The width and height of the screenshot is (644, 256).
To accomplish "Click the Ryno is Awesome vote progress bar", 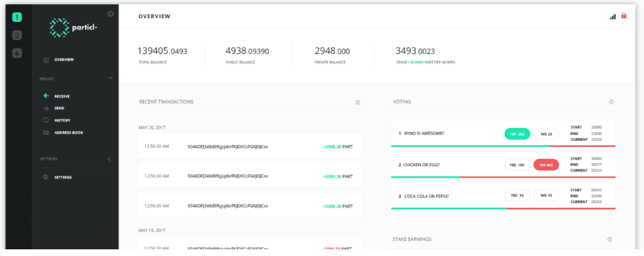I will coord(503,146).
